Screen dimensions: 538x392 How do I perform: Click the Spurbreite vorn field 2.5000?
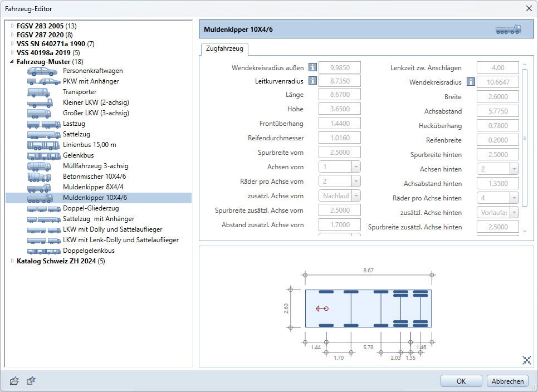pyautogui.click(x=340, y=152)
